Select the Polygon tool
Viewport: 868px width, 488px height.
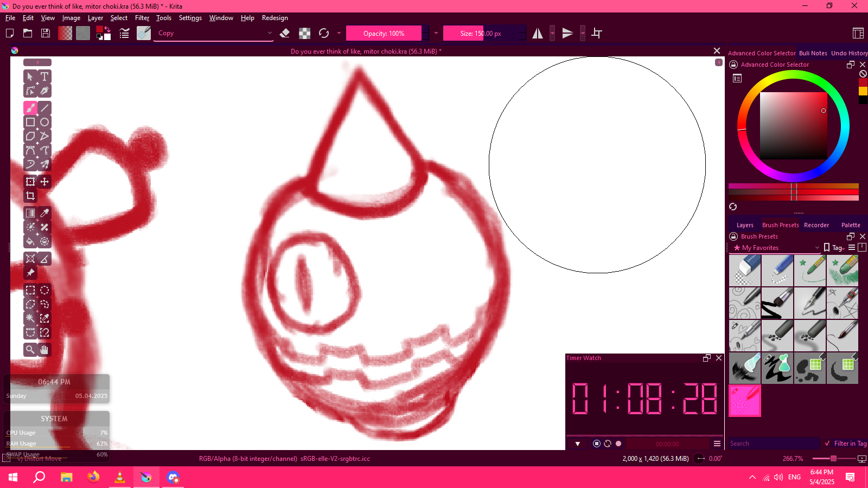click(30, 136)
